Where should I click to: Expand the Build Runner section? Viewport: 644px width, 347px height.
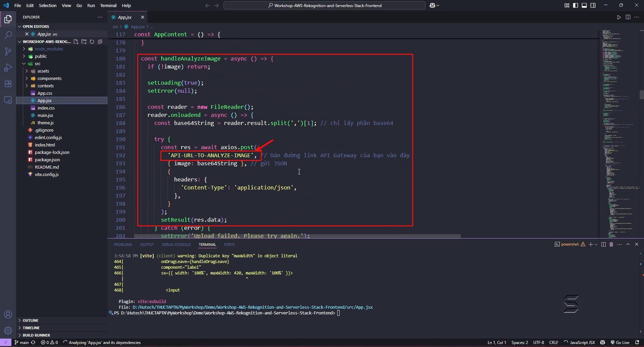tap(62, 335)
